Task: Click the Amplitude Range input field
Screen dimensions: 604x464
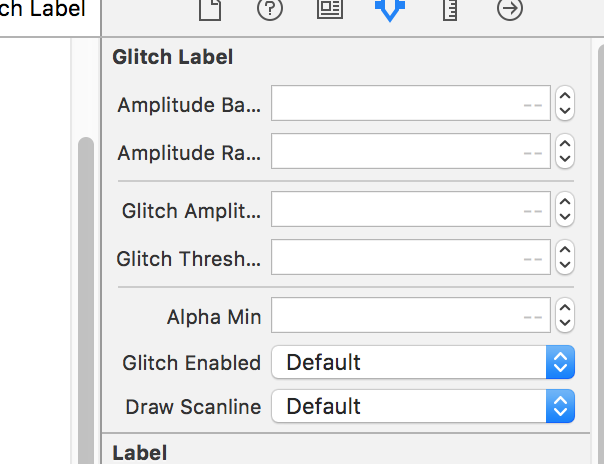Action: [x=411, y=151]
